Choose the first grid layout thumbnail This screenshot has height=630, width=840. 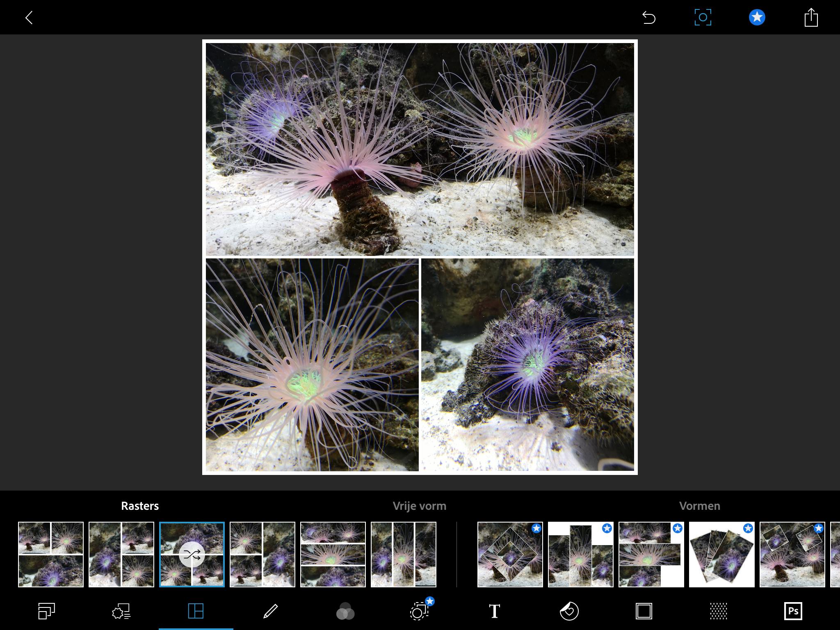[x=51, y=555]
